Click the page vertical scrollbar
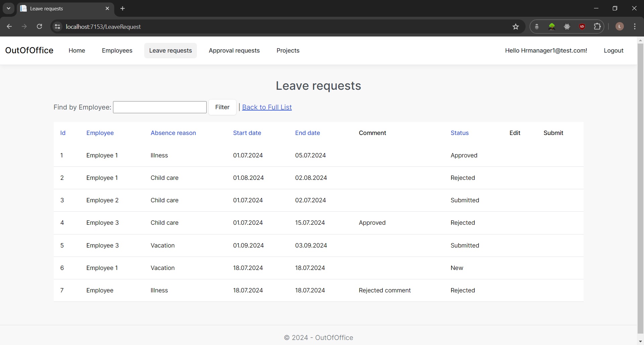The width and height of the screenshot is (644, 345). [x=640, y=188]
